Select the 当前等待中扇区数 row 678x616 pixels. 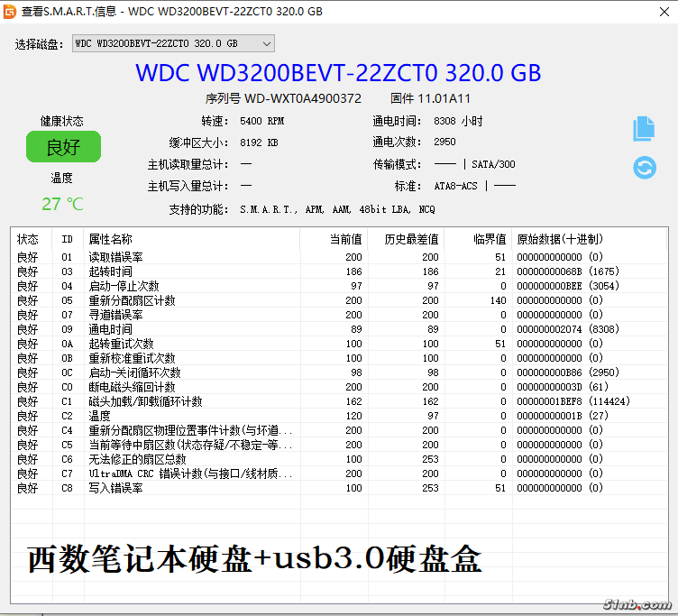(339, 445)
